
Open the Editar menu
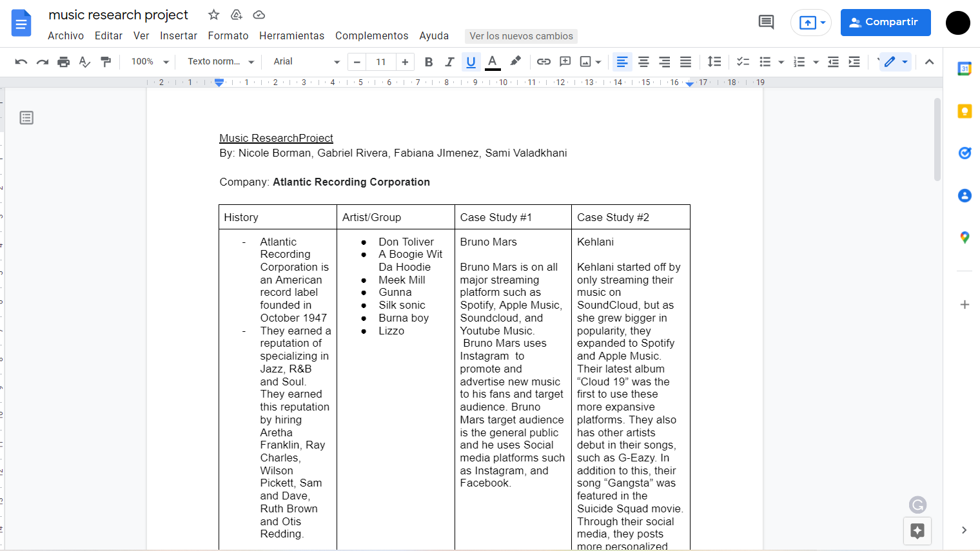108,36
